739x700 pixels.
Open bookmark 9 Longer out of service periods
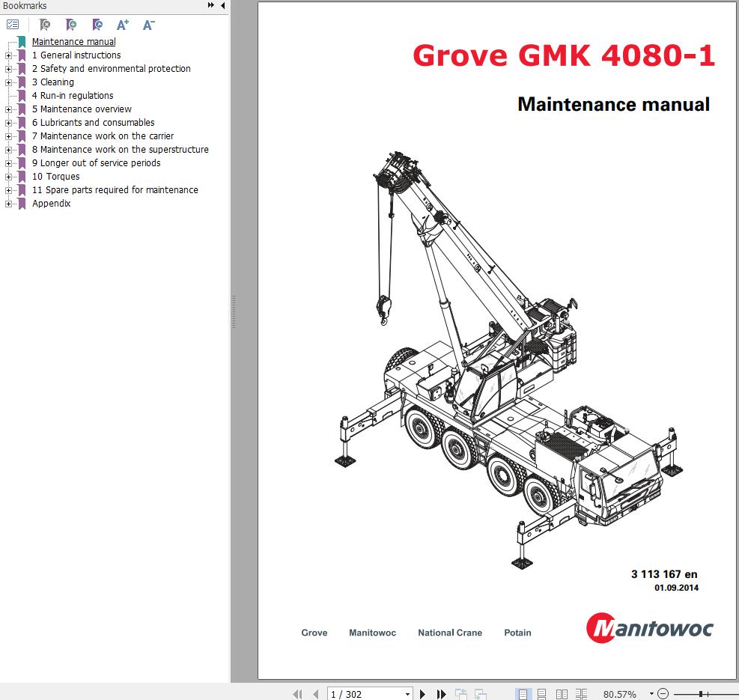pos(96,163)
